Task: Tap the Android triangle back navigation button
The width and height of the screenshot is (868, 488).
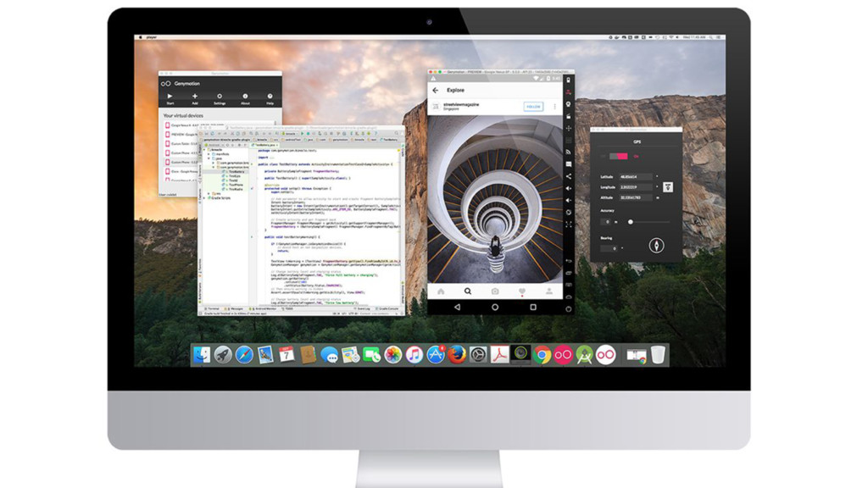Action: tap(457, 307)
